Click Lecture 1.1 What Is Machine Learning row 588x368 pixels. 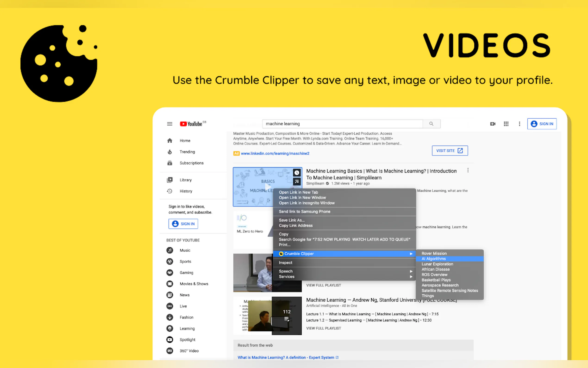(372, 314)
